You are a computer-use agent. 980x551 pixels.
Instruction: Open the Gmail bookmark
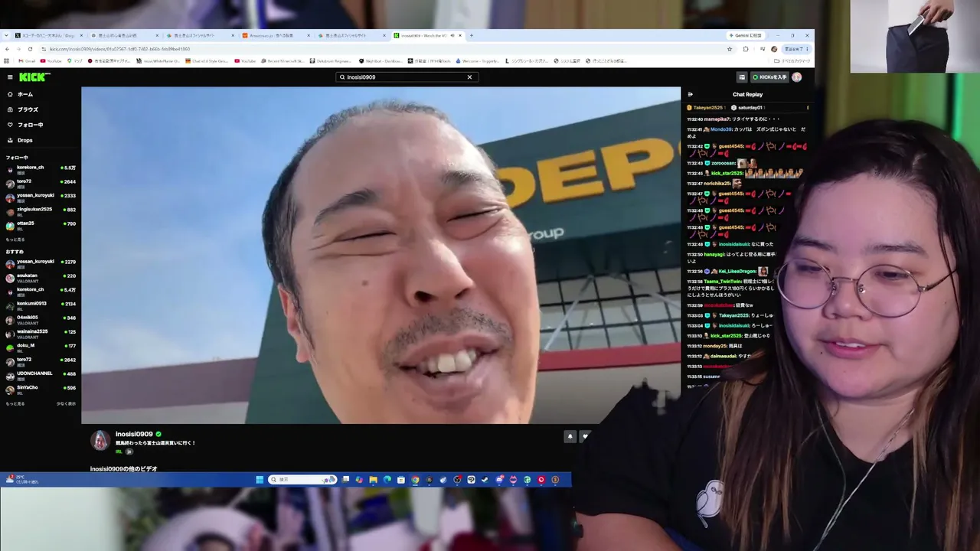click(x=27, y=60)
